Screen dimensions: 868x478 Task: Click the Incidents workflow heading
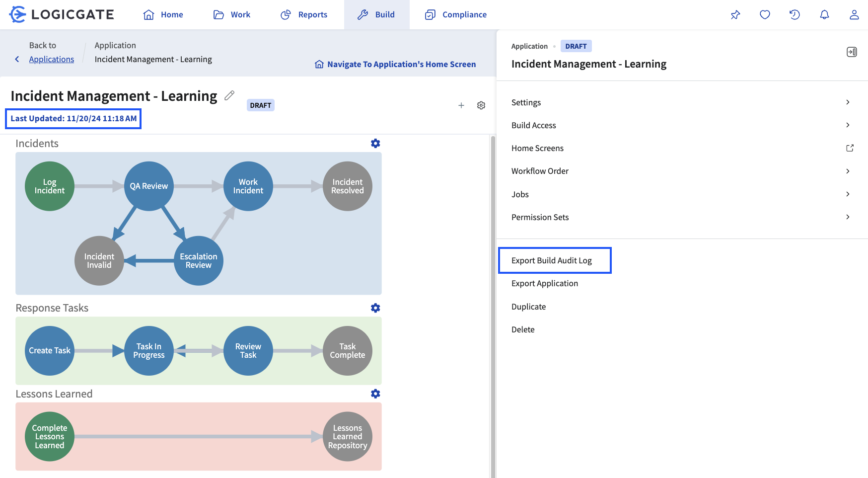[x=37, y=143]
